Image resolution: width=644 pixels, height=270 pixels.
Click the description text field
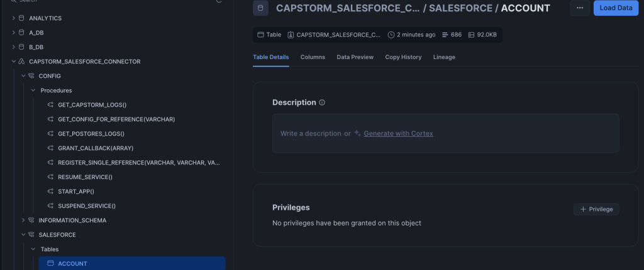446,133
